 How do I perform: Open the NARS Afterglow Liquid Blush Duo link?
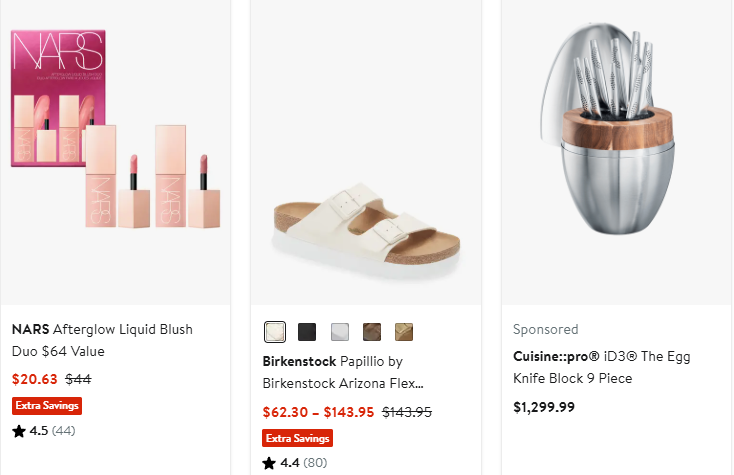tap(102, 340)
